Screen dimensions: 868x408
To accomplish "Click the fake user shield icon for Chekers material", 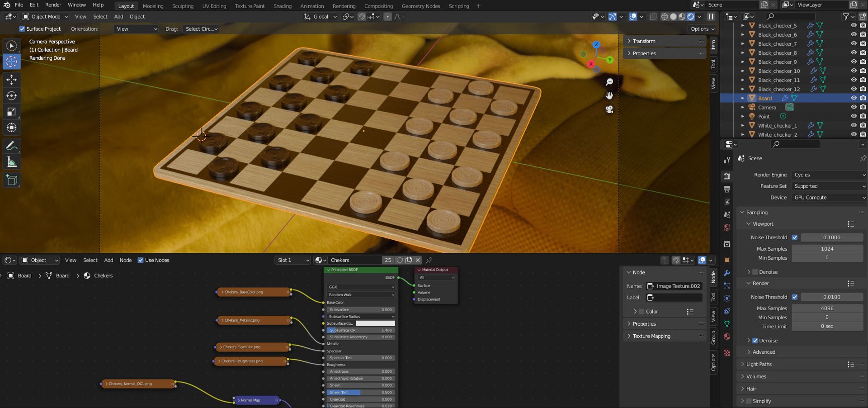I will pos(400,260).
